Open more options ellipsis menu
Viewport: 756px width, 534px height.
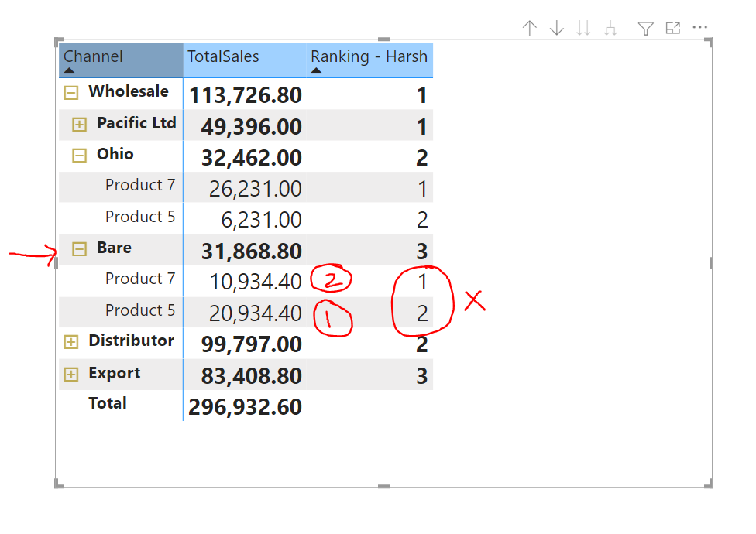pos(699,27)
